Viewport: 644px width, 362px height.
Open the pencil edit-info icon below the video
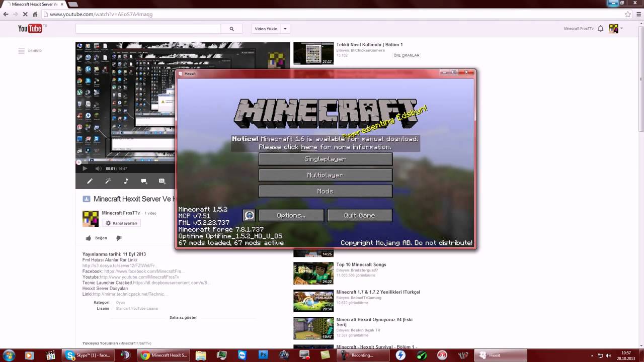click(90, 181)
